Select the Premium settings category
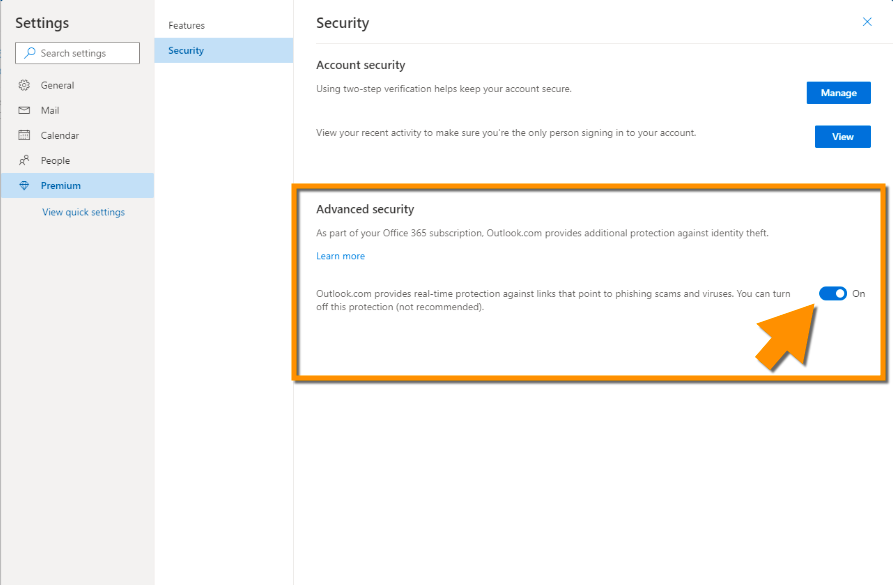 click(60, 186)
